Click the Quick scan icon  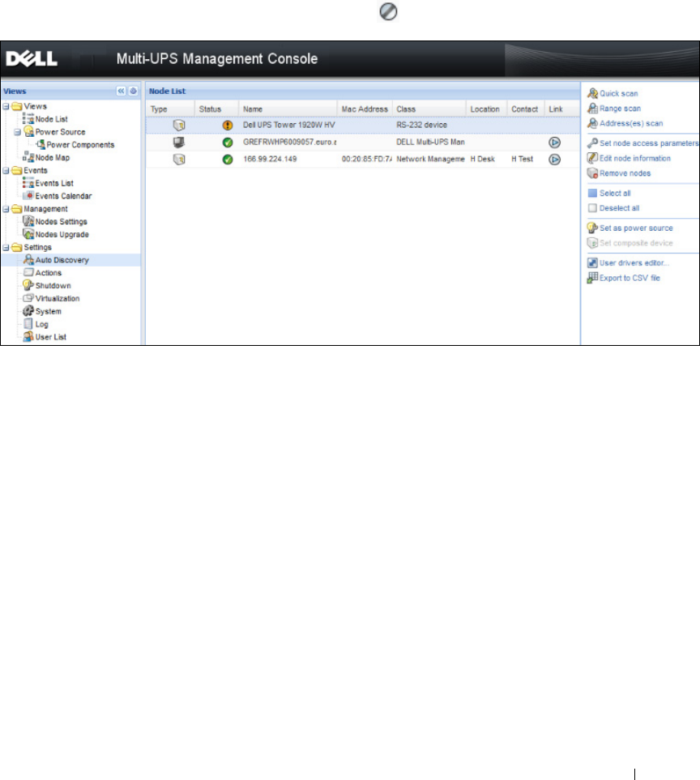point(592,93)
